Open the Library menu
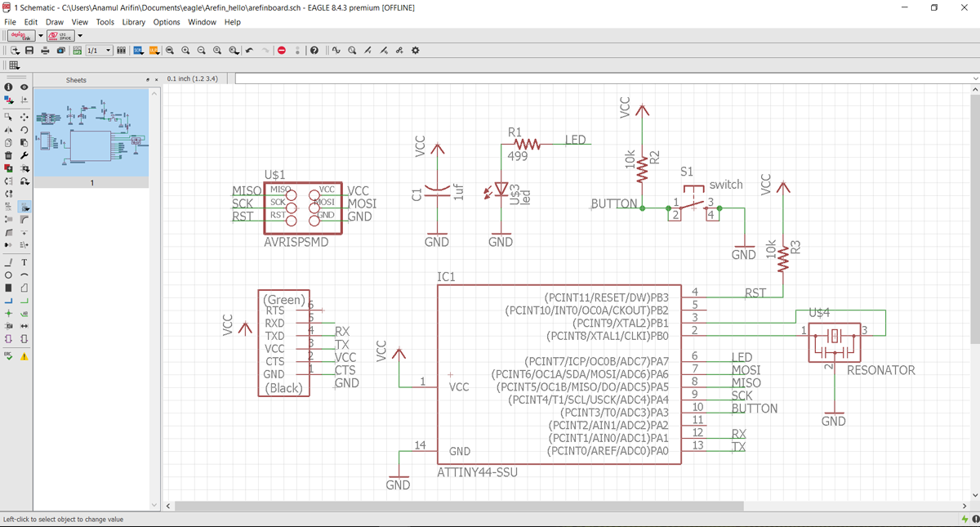The width and height of the screenshot is (980, 527). pos(133,22)
